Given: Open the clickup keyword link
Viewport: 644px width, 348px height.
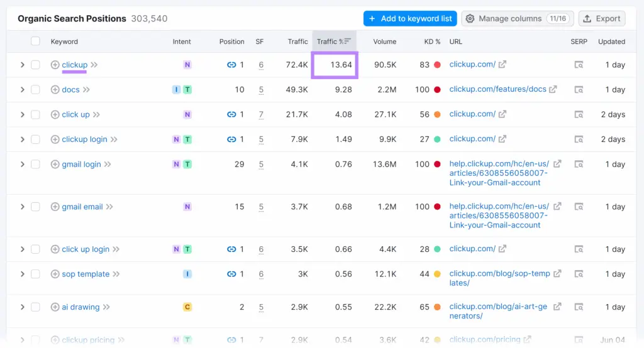Looking at the screenshot, I should click(x=74, y=65).
